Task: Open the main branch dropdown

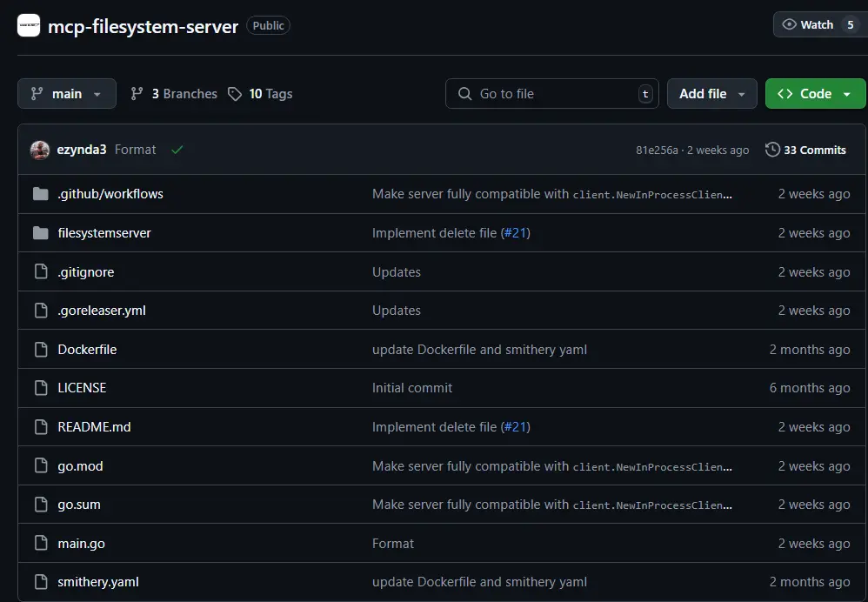Action: (x=67, y=93)
